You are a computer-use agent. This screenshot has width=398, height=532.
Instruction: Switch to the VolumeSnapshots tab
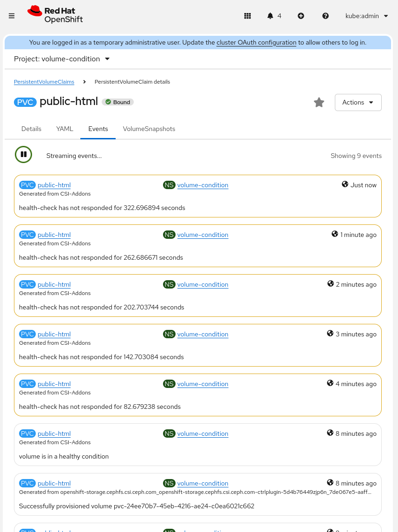tap(149, 129)
